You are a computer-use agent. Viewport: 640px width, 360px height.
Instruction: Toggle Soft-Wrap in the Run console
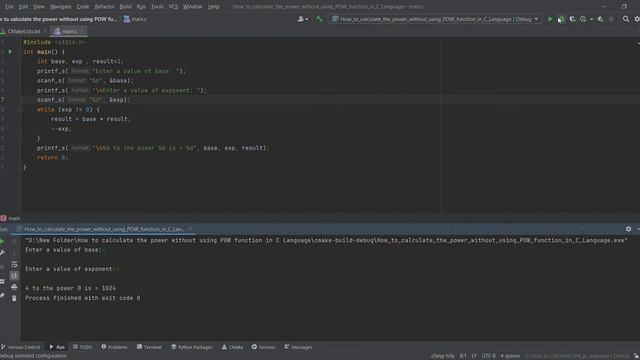tap(14, 264)
